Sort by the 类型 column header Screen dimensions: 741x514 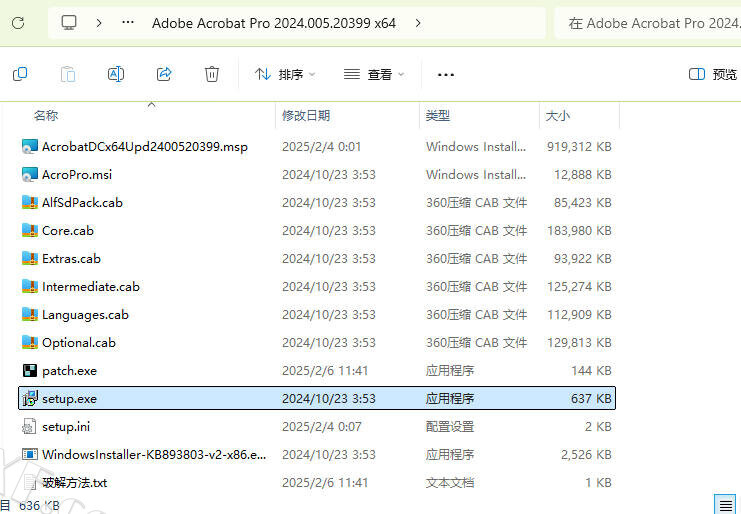(438, 115)
